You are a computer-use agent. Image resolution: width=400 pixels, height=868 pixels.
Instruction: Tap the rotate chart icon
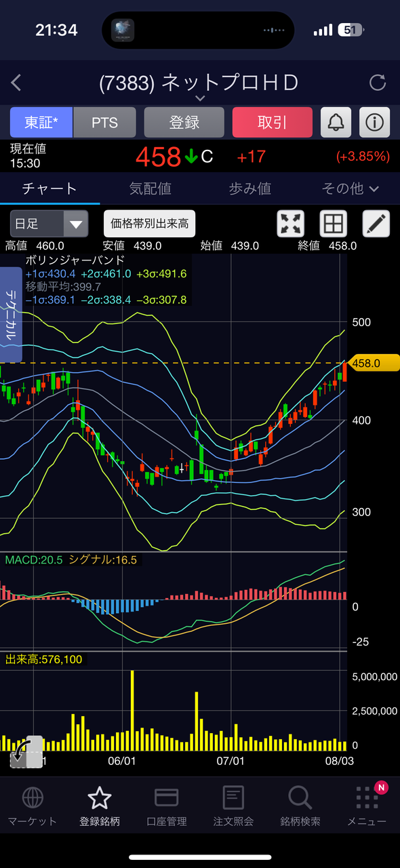click(x=26, y=751)
